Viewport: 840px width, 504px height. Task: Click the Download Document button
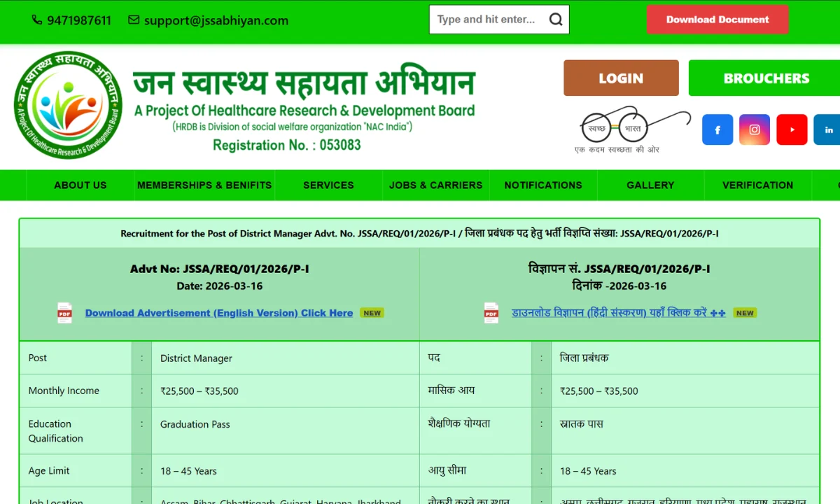click(x=717, y=20)
